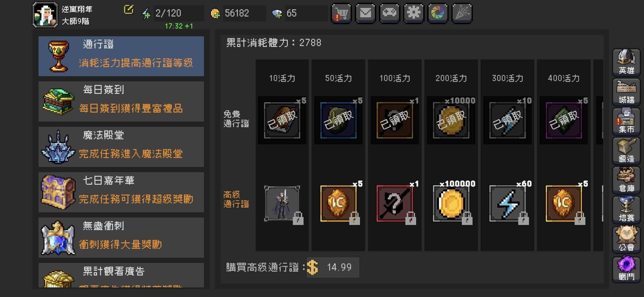Open the 七日嘉年華 carnival entry
Viewport: 644px width, 297px height.
point(121,192)
